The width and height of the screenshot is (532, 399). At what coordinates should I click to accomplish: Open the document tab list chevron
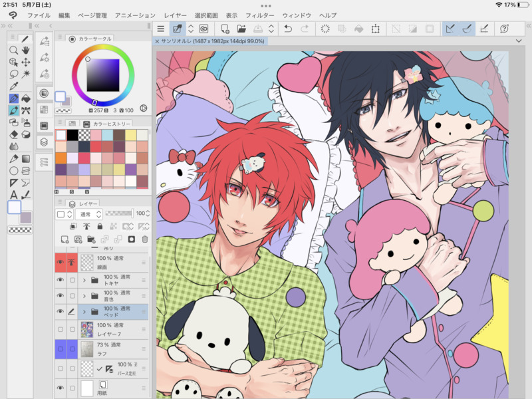(x=519, y=41)
